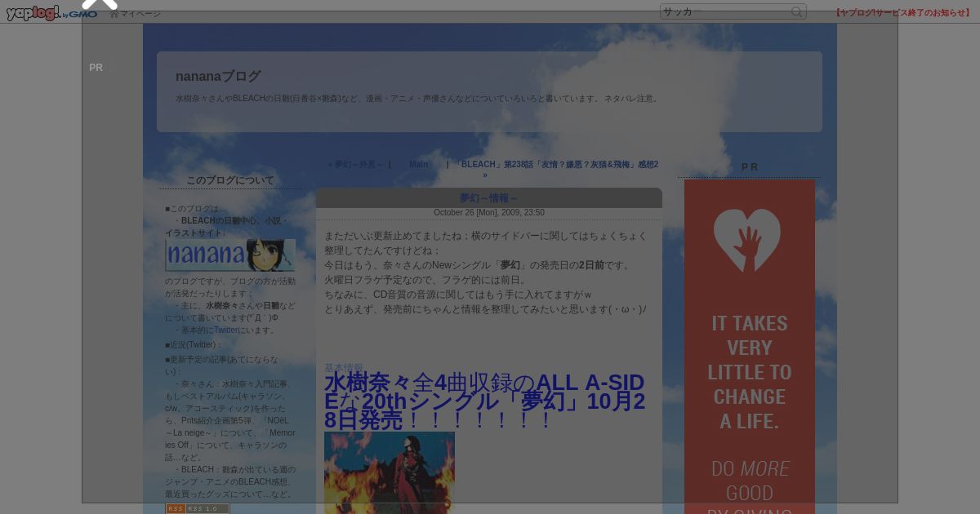This screenshot has height=514, width=980.
Task: Go to next post 『BLEACH』第238話 感想2
Action: coord(558,169)
